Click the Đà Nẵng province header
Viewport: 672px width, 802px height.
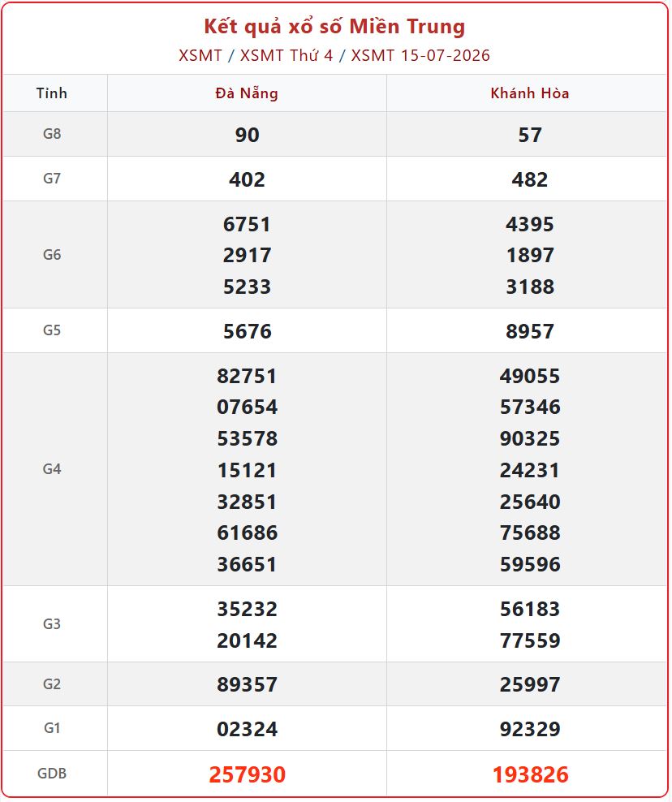[x=247, y=93]
